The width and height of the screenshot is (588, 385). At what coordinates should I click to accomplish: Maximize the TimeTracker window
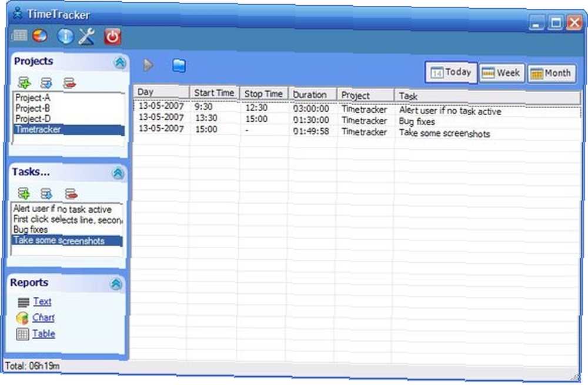[x=556, y=22]
